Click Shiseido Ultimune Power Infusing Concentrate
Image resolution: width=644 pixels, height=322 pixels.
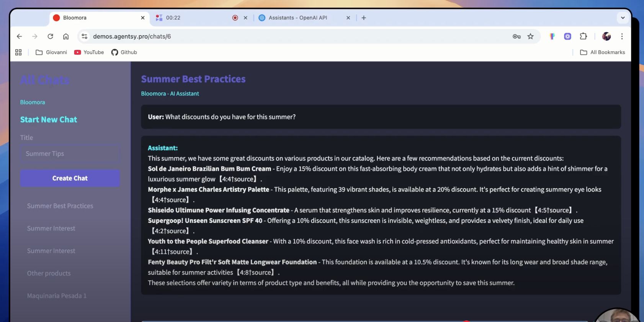coord(219,210)
